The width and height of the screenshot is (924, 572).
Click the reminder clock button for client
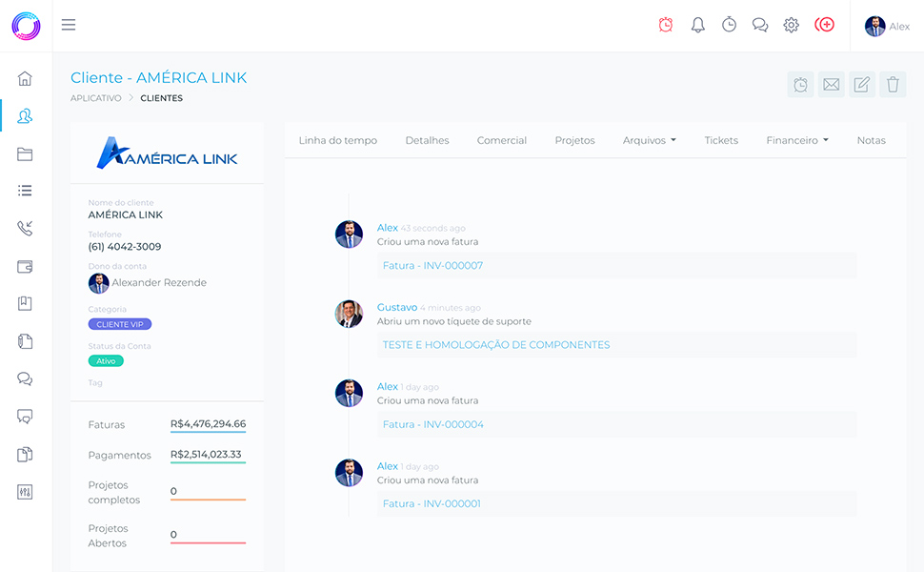click(x=800, y=84)
